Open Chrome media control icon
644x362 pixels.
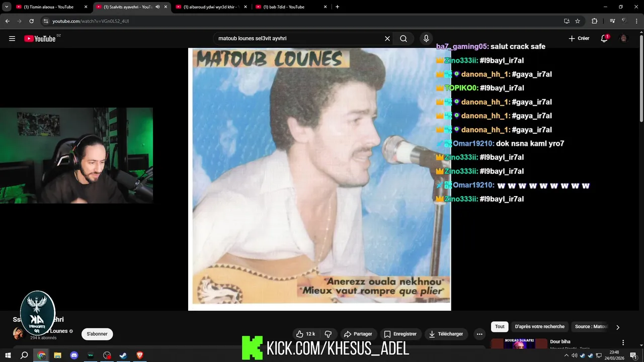612,21
